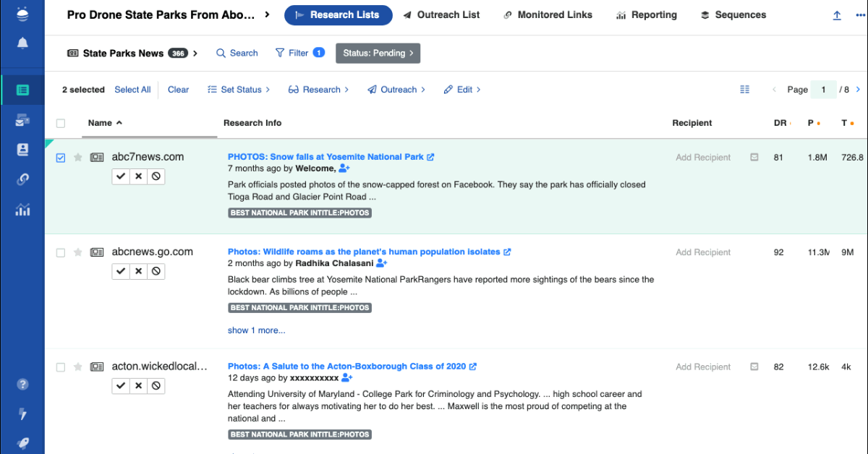This screenshot has height=454, width=868.
Task: Switch to Sequences tab
Action: coord(733,14)
